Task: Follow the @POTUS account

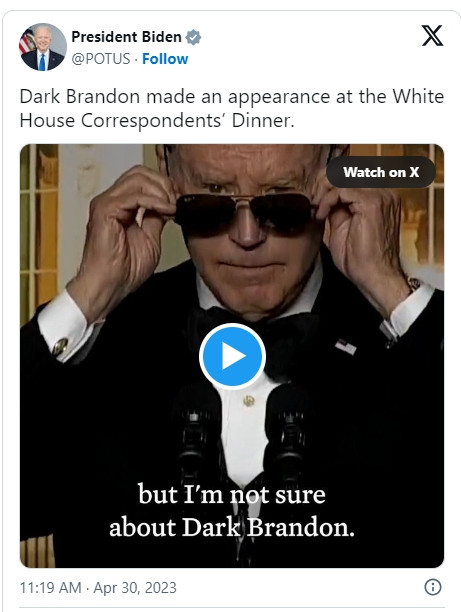Action: [165, 59]
